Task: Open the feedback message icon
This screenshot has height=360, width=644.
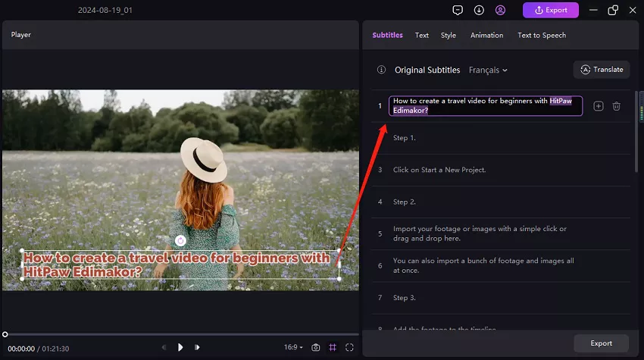Action: pyautogui.click(x=458, y=10)
